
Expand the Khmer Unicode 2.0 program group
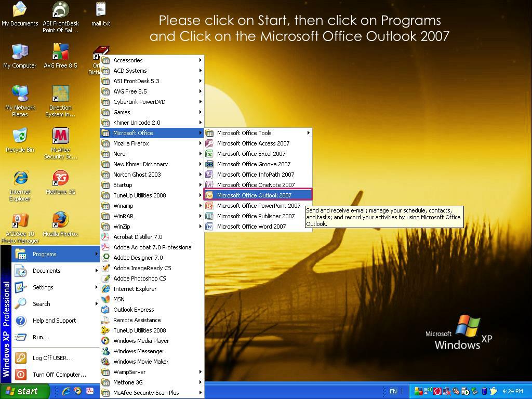pos(152,123)
